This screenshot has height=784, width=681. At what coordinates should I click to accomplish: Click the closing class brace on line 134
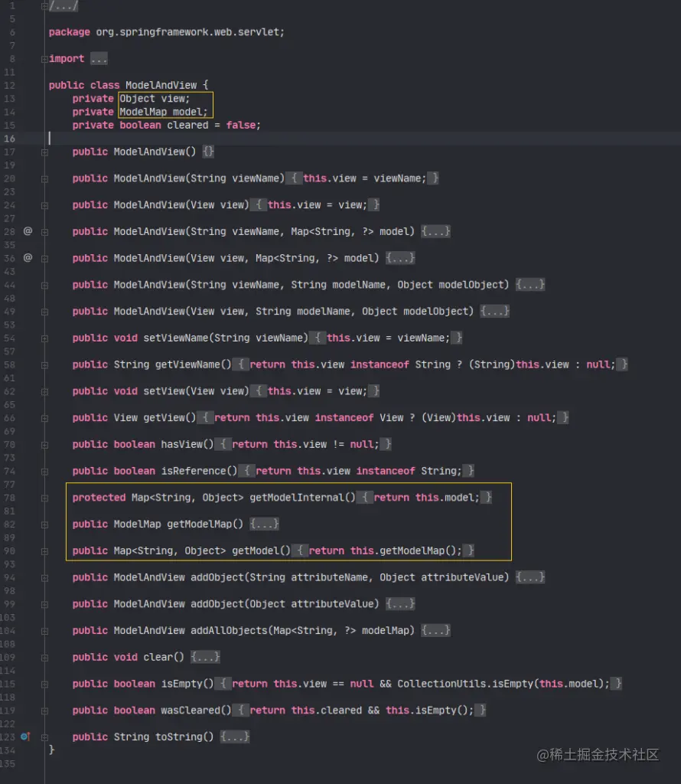tap(51, 749)
